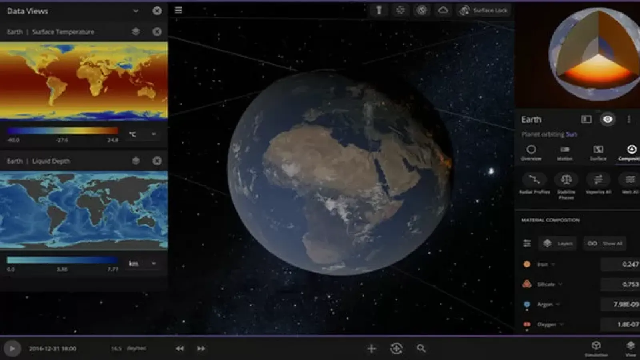
Task: Click the blue Argon material icon
Action: [x=527, y=304]
